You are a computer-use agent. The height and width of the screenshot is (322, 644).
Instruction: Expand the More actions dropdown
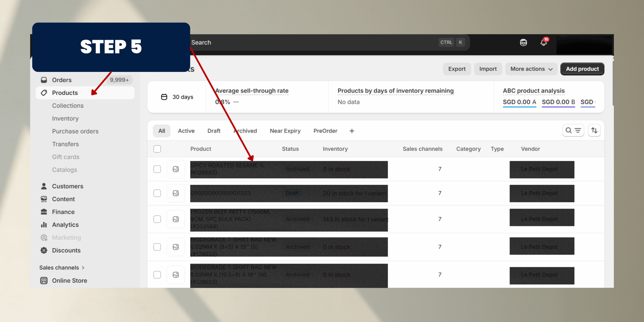531,69
